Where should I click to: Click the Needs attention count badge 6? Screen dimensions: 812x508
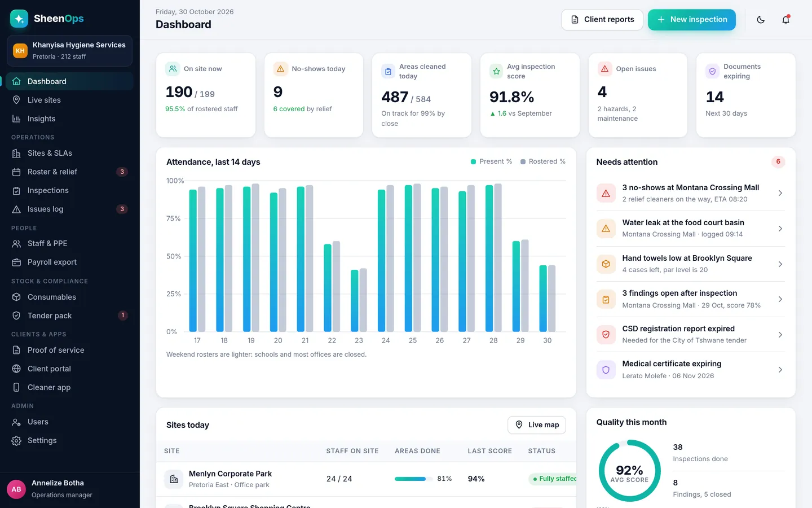click(x=778, y=162)
